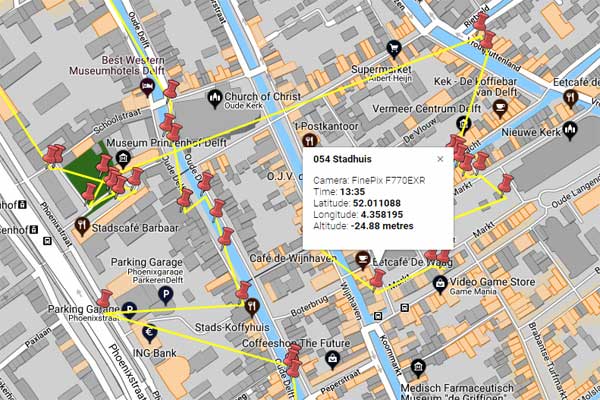
Task: Click the red pushpin at Parking Garage Phoenixstraat
Action: click(104, 299)
